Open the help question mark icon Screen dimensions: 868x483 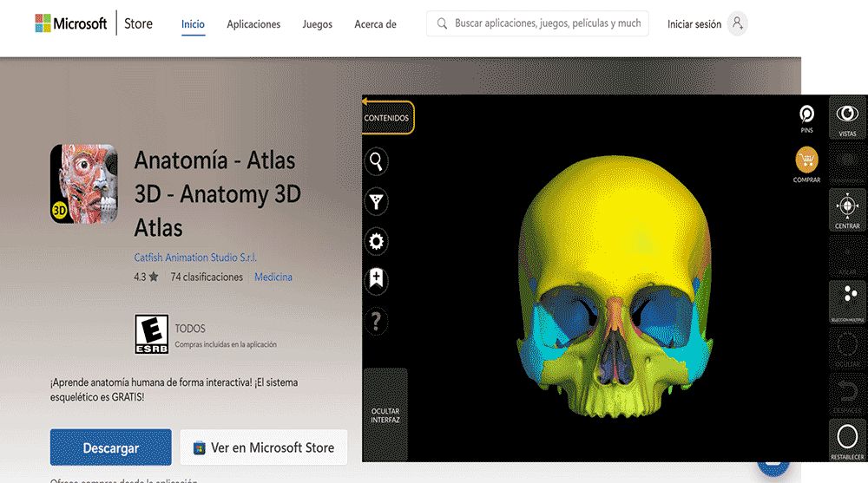(x=377, y=322)
